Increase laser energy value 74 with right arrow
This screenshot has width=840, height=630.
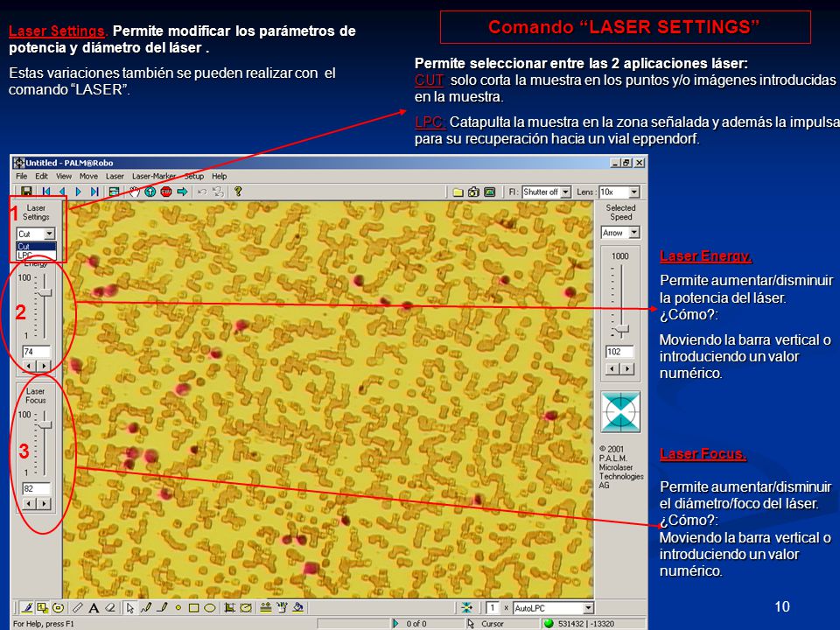coord(44,366)
